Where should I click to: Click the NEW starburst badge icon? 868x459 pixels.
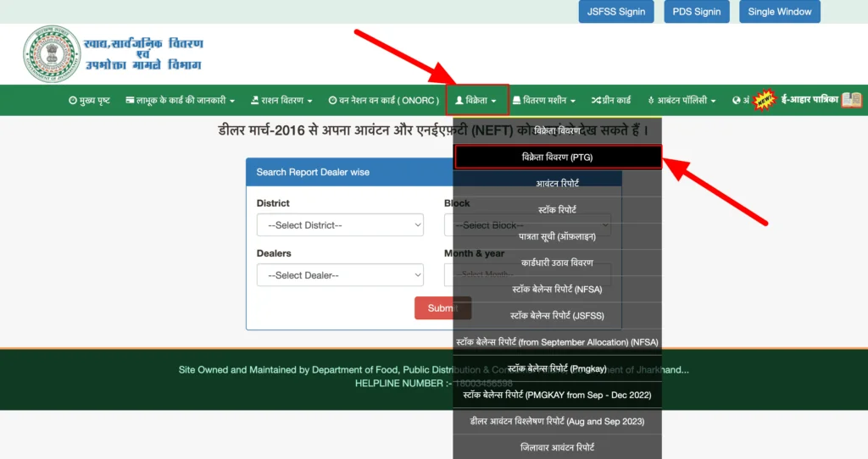pos(765,100)
